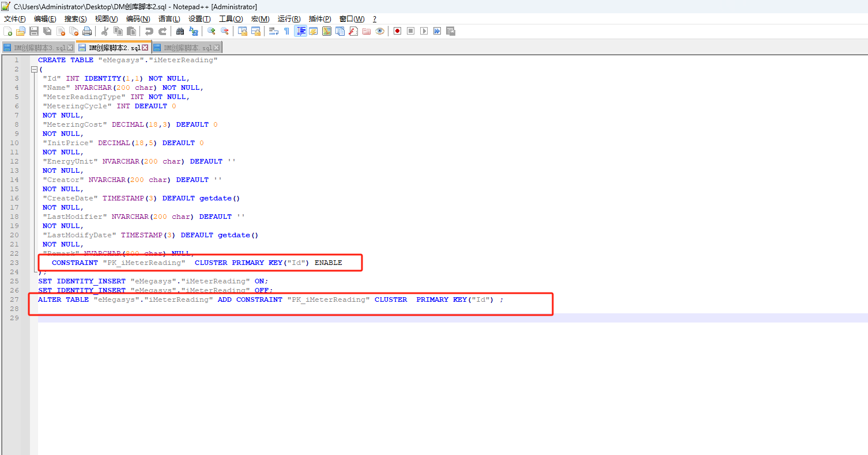Image resolution: width=868 pixels, height=455 pixels.
Task: Save the current file with the floppy icon
Action: 34,31
